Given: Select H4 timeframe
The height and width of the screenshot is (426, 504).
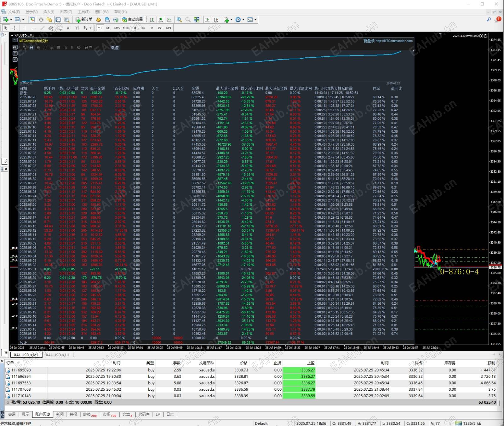Looking at the screenshot, I should pos(143,28).
